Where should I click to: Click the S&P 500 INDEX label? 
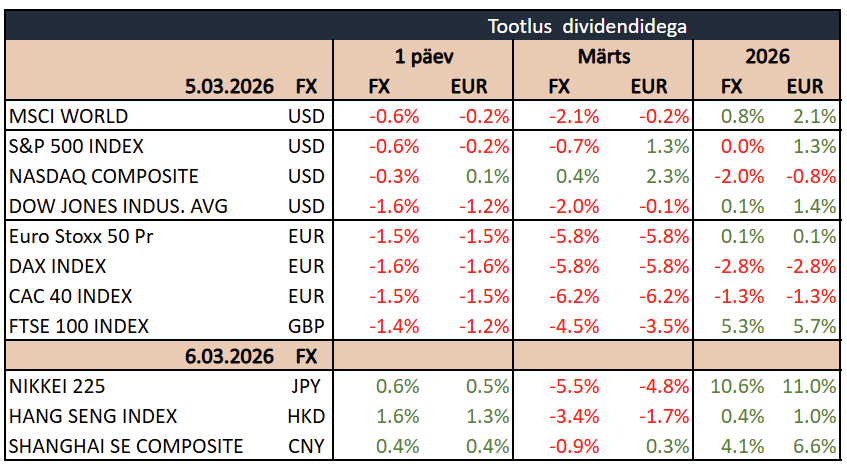(76, 146)
